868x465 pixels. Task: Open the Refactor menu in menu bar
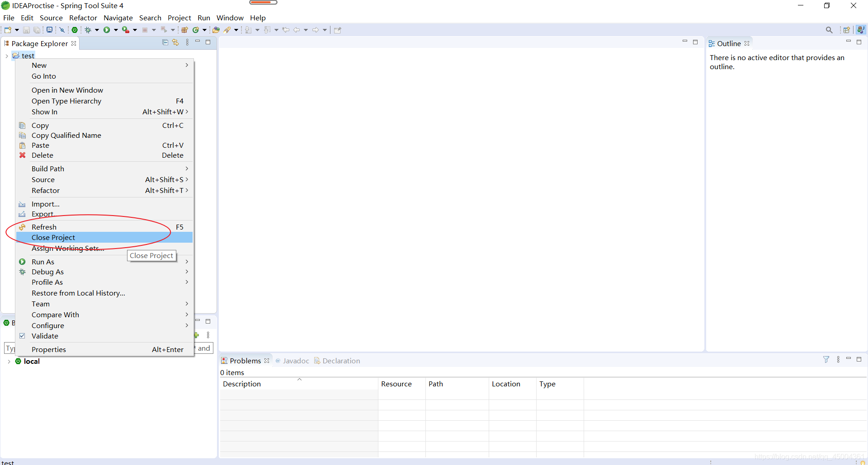click(x=83, y=18)
